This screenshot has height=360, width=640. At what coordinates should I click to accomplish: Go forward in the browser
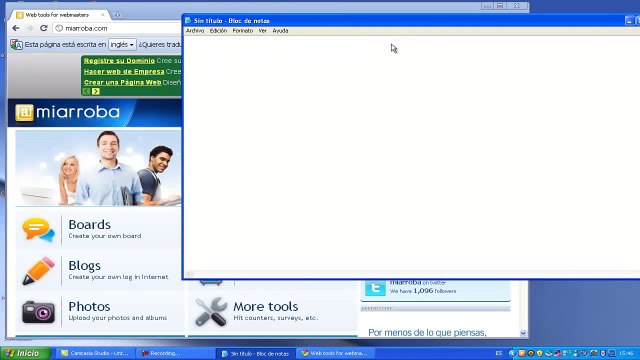(29, 28)
